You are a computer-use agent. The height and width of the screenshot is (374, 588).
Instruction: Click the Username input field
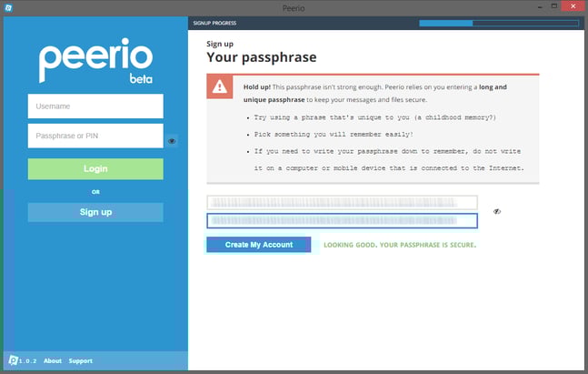(95, 106)
